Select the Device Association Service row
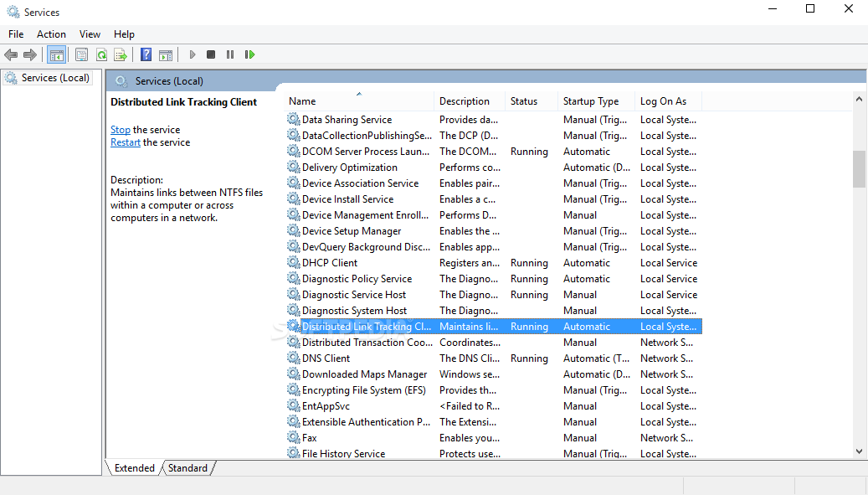The image size is (868, 495). (x=494, y=183)
